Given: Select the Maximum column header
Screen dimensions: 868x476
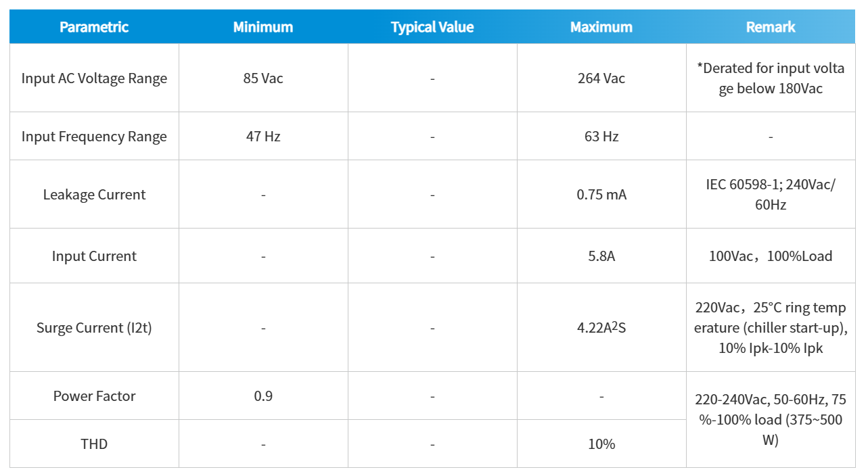Looking at the screenshot, I should pos(601,27).
